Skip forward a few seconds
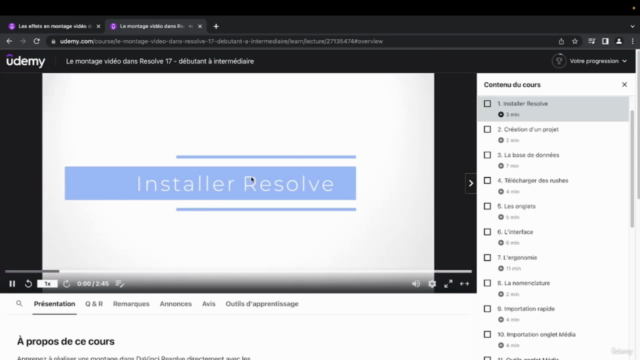This screenshot has height=360, width=640. coord(67,284)
